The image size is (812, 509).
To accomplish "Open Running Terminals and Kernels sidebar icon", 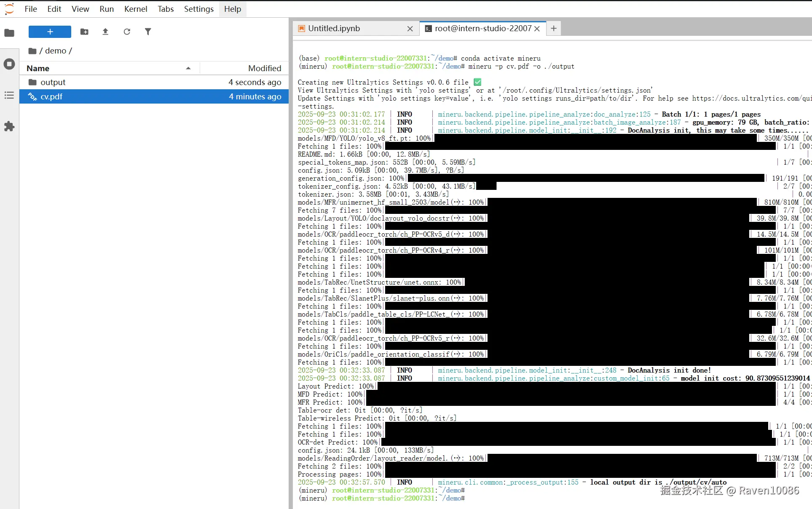I will 9,64.
